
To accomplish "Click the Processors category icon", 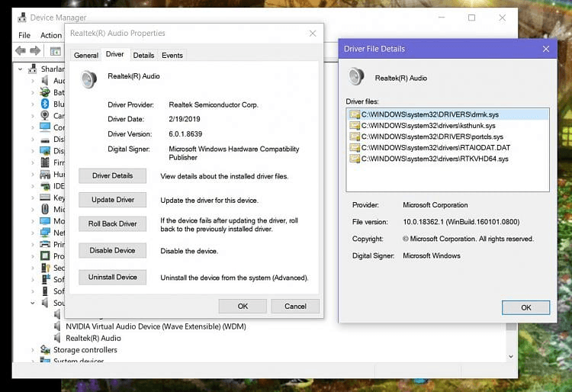I will pyautogui.click(x=45, y=256).
